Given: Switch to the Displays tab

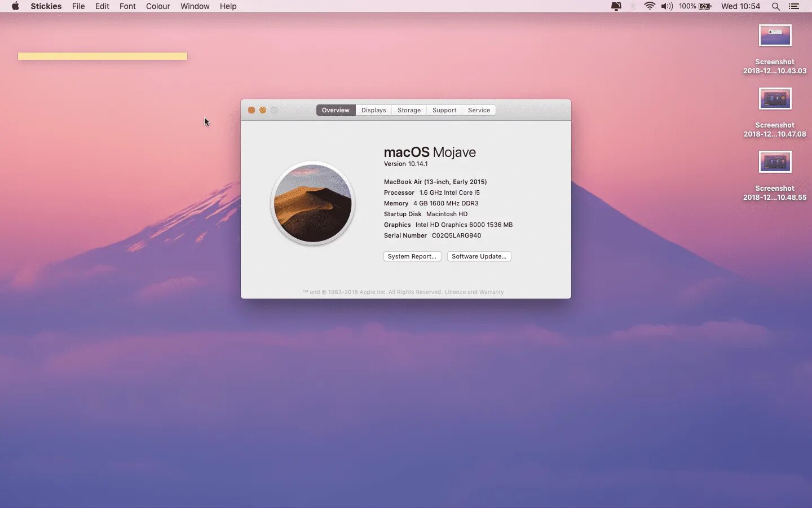Looking at the screenshot, I should coord(373,110).
